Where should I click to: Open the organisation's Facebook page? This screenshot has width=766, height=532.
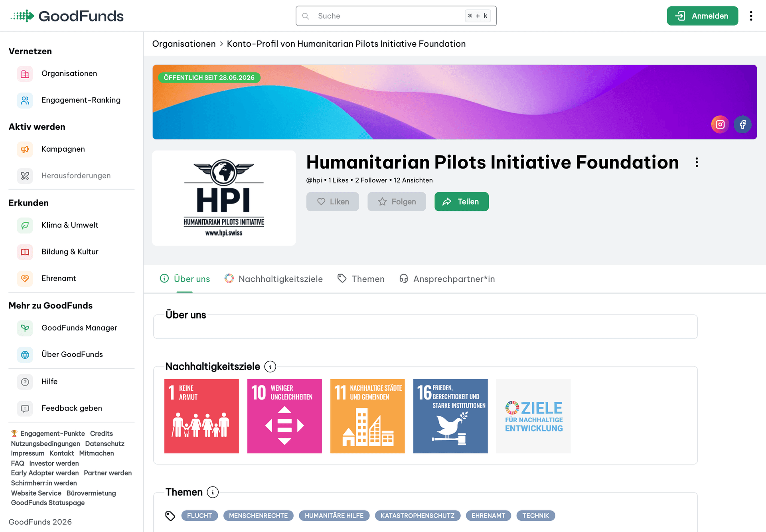[x=742, y=125]
